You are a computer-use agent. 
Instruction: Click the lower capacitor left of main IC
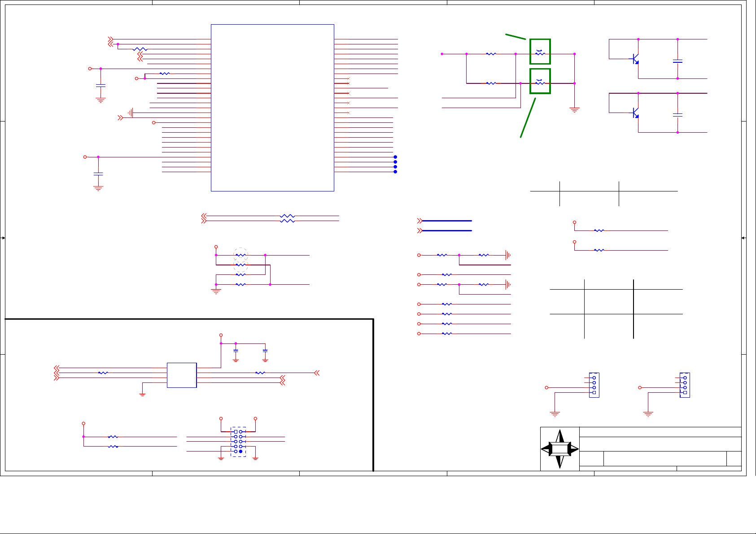[x=98, y=174]
